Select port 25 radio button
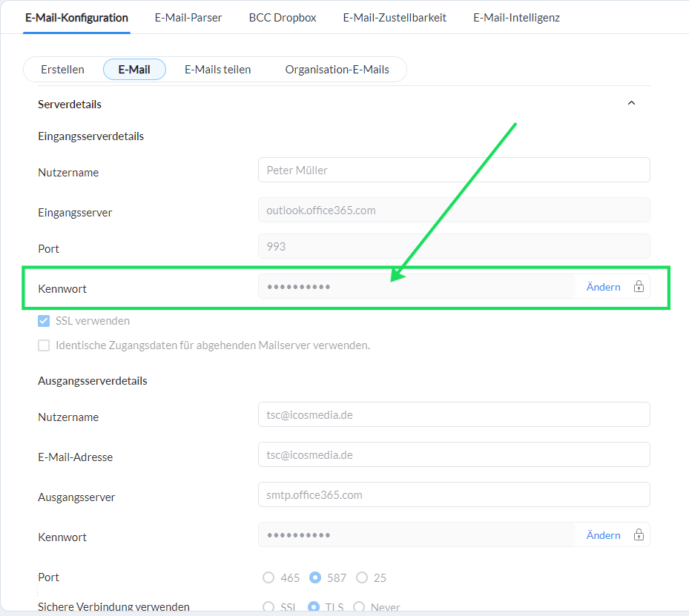 [x=362, y=577]
